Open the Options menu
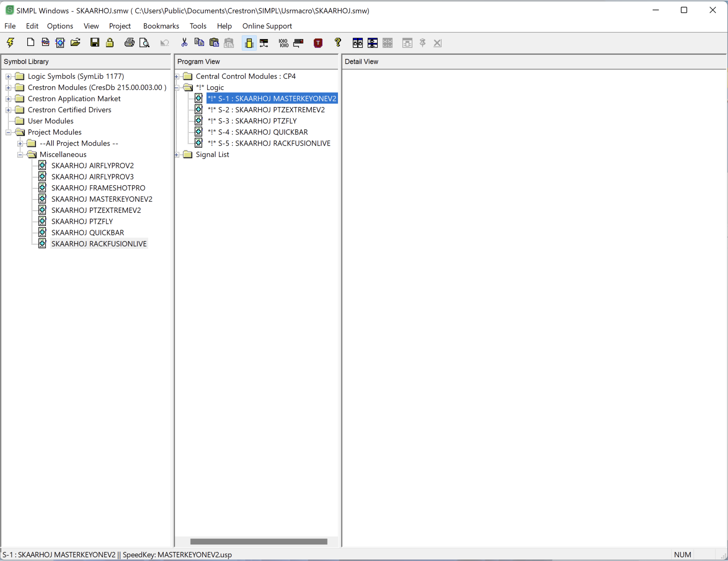Viewport: 728px width, 561px height. tap(60, 26)
